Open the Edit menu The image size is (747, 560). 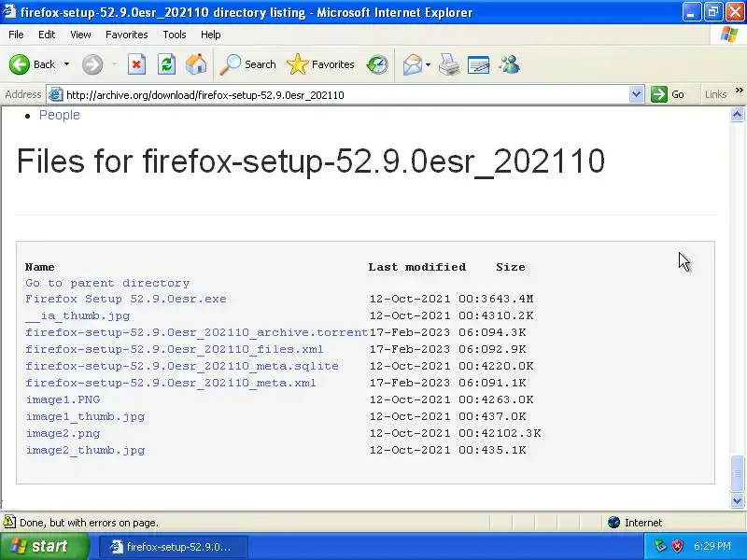click(47, 35)
